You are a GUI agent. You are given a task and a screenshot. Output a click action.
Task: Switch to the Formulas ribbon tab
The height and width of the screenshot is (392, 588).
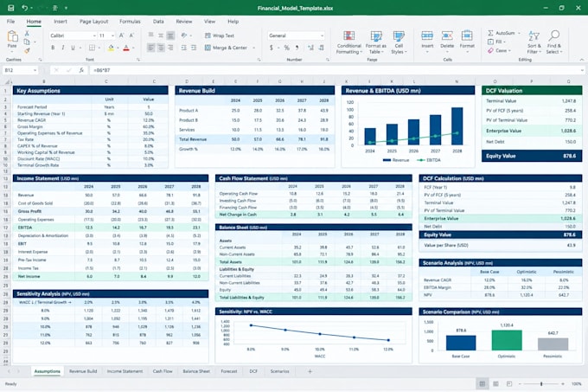click(130, 22)
